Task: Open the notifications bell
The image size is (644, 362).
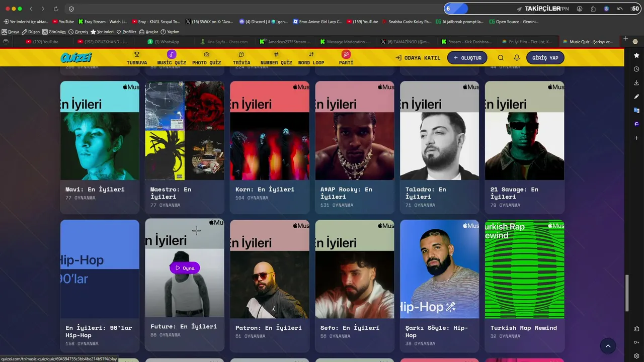Action: pos(517,58)
